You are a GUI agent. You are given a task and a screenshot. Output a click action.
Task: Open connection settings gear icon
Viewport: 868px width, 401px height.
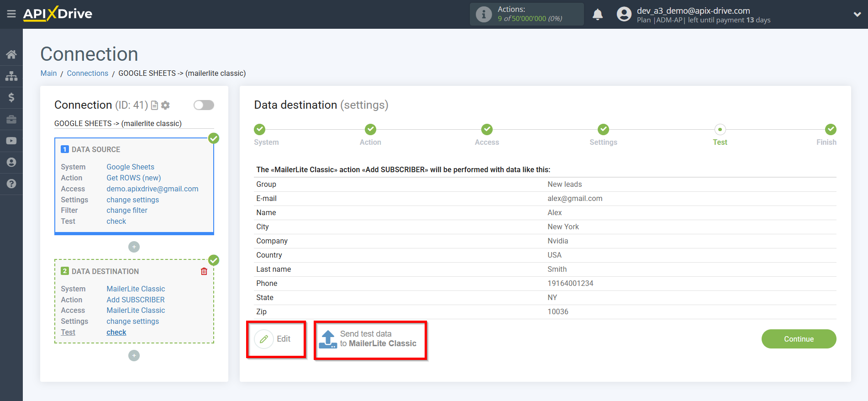(165, 105)
